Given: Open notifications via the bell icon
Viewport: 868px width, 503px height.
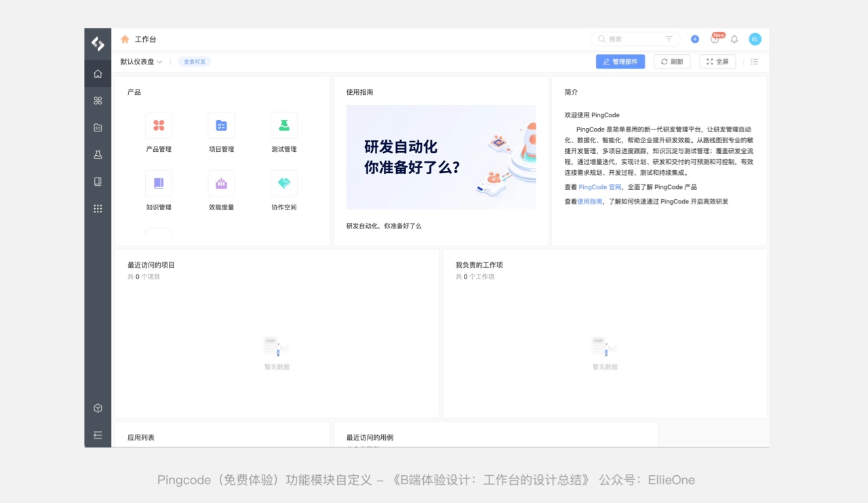Looking at the screenshot, I should [x=734, y=39].
